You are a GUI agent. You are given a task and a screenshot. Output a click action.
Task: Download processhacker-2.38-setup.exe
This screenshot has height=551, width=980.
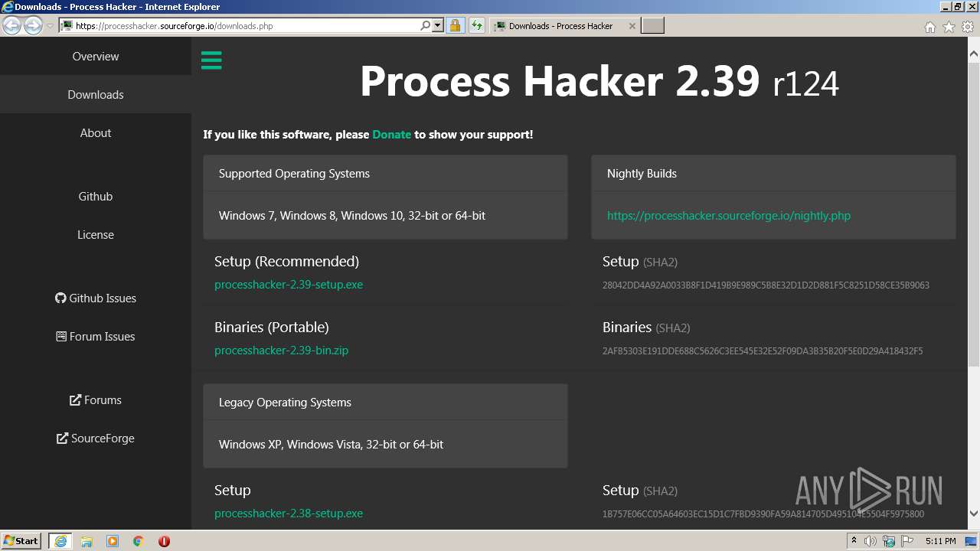click(289, 513)
